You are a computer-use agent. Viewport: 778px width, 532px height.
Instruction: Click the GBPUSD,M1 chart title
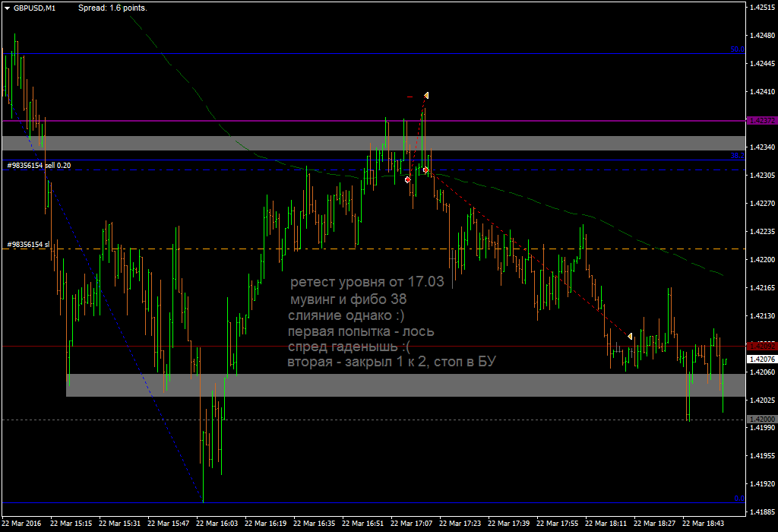click(x=34, y=8)
